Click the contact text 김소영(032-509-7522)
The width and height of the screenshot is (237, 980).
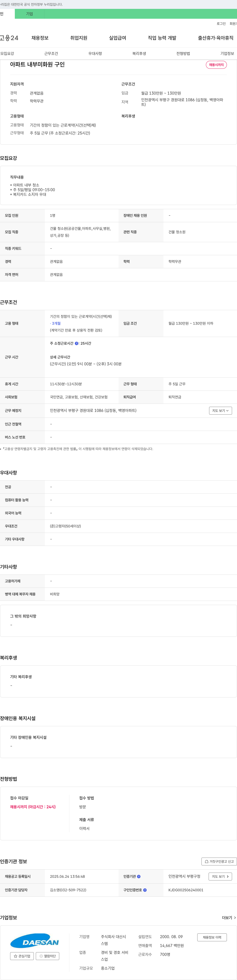(68, 890)
